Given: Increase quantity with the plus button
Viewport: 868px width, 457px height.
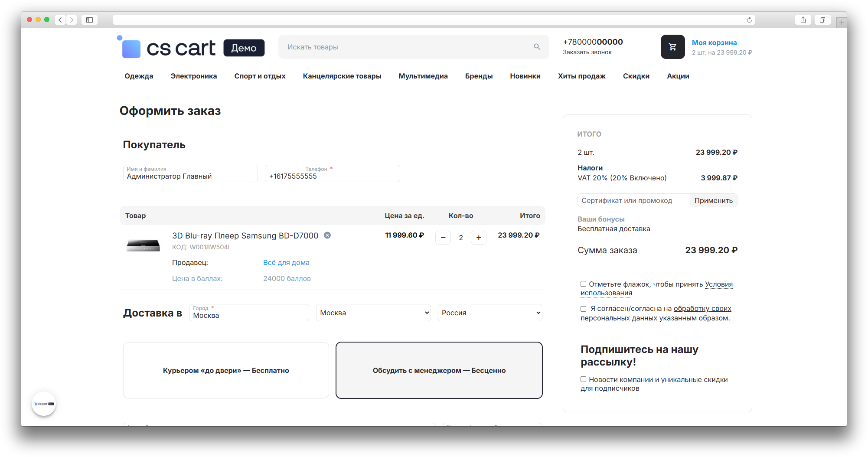Looking at the screenshot, I should (x=478, y=238).
